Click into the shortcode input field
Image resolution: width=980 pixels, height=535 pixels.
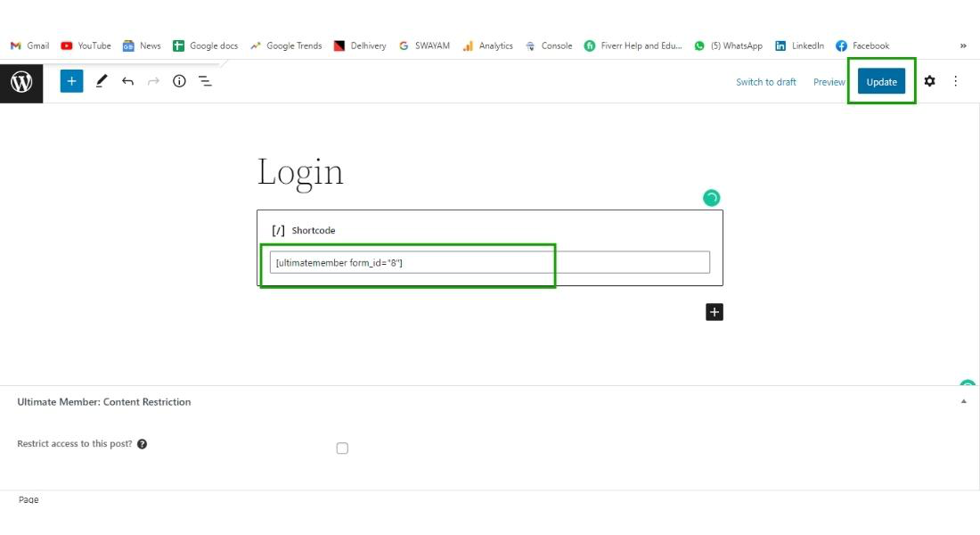pos(489,262)
